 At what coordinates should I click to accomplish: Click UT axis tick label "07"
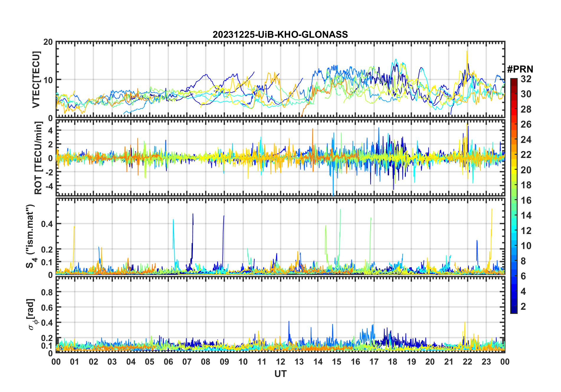[x=187, y=362]
